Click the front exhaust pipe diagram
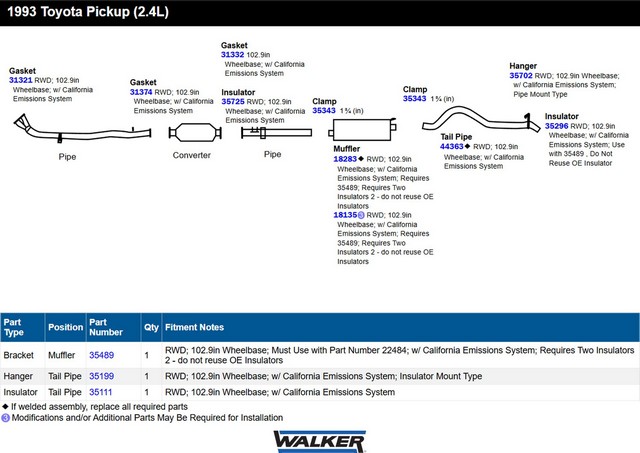640x453 pixels. tap(82, 129)
